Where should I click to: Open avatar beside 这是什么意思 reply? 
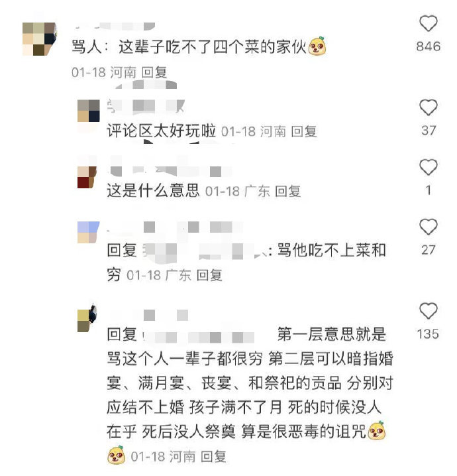[x=87, y=177]
